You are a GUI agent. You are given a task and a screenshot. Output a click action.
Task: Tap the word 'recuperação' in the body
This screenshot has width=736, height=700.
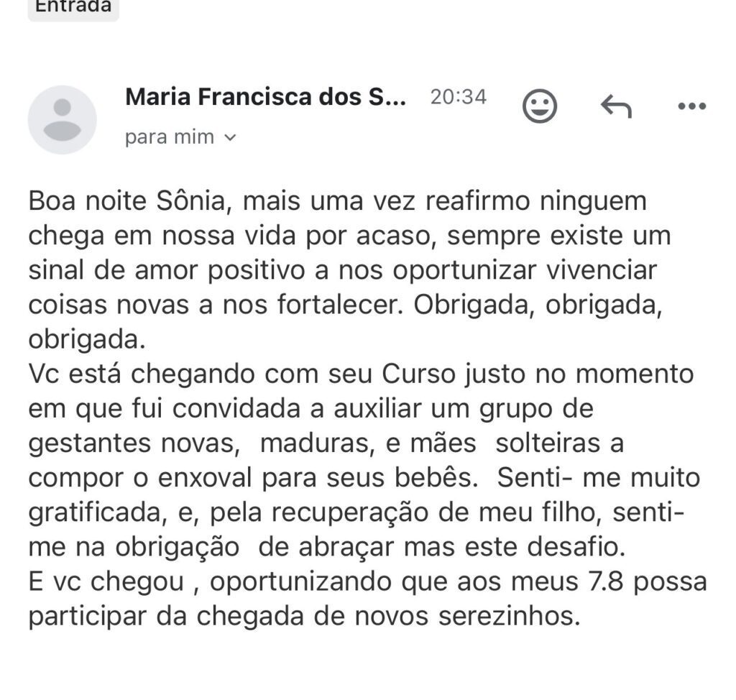[x=350, y=512]
